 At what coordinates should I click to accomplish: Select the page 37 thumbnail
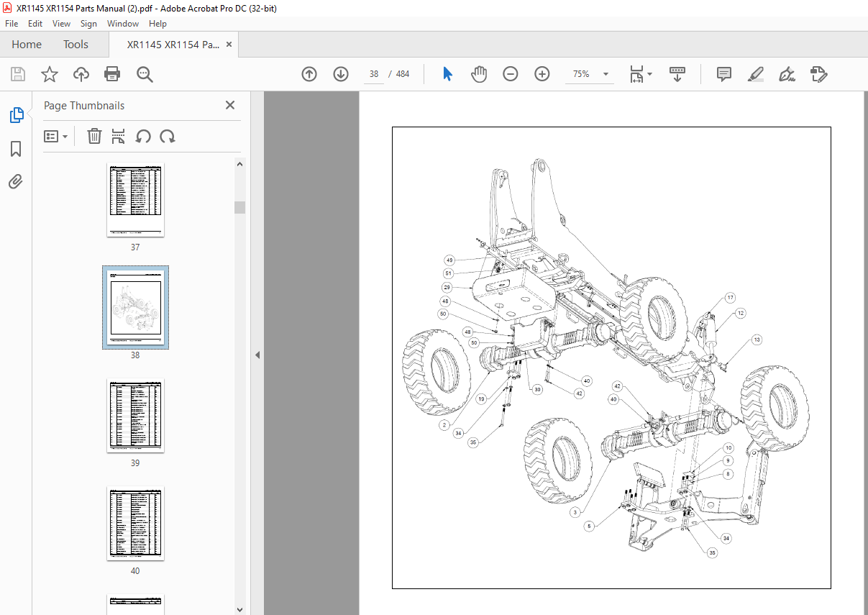135,199
